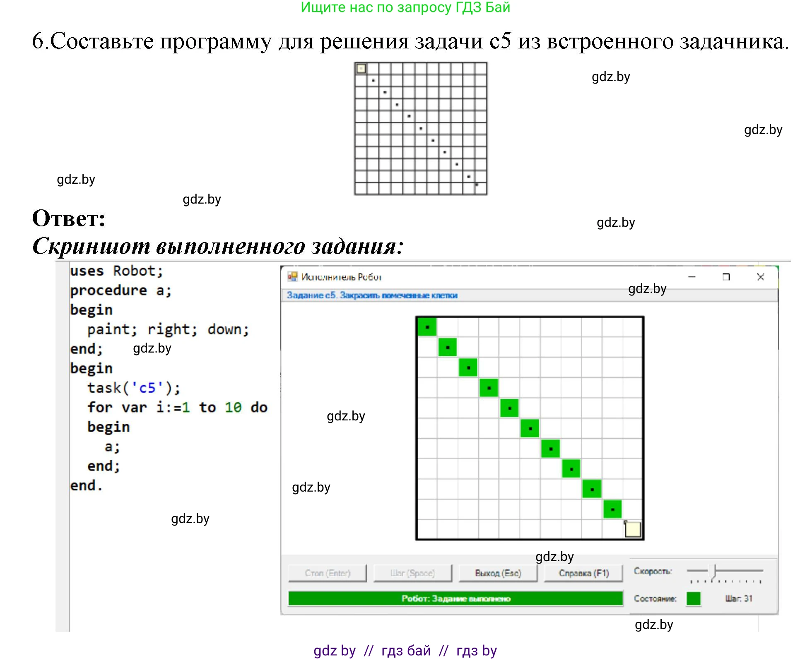
Task: Click the robot marker in the task preview grid
Action: [361, 69]
